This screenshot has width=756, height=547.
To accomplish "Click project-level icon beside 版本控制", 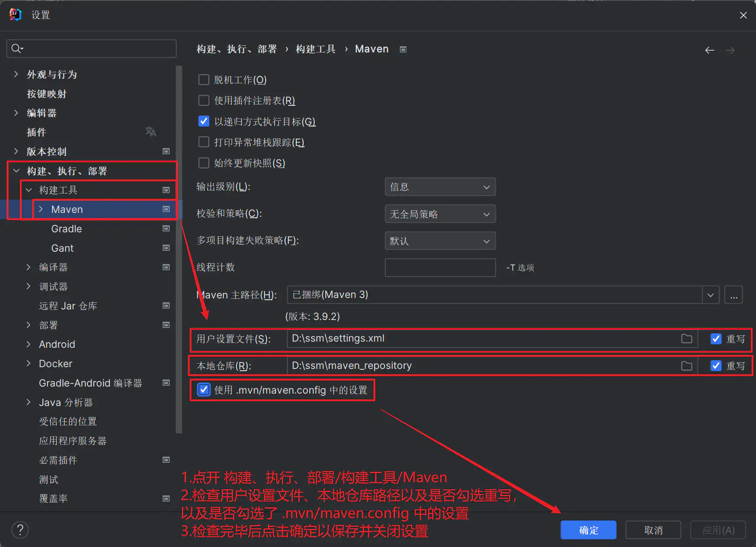I will [x=166, y=151].
